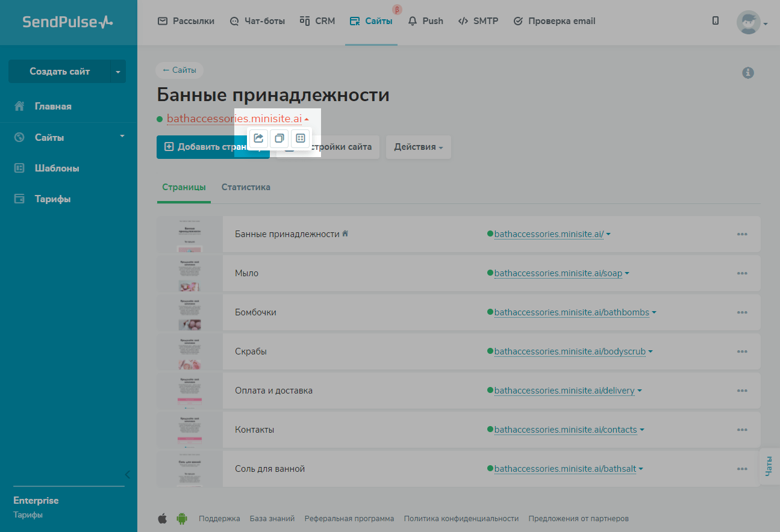
Task: Open Шаблоны in the sidebar
Action: click(57, 169)
